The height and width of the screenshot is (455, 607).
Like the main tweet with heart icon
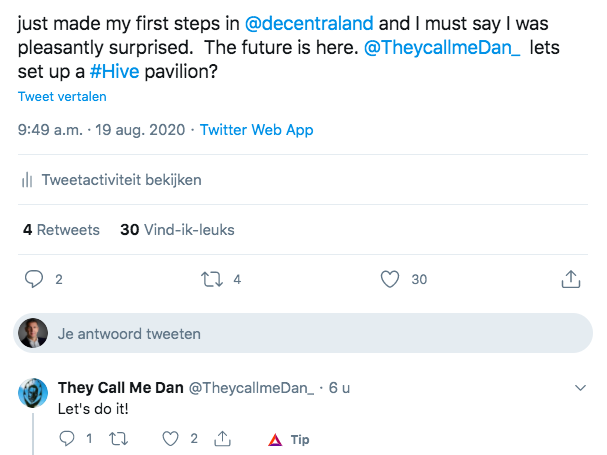pos(391,279)
